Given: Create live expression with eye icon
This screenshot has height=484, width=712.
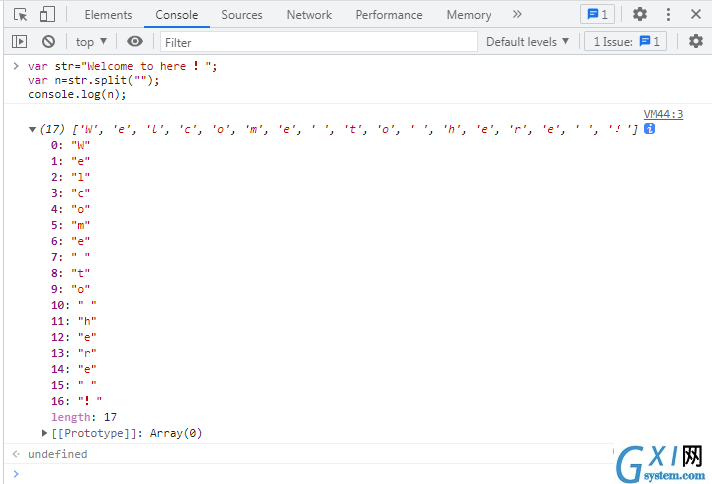Looking at the screenshot, I should (135, 42).
